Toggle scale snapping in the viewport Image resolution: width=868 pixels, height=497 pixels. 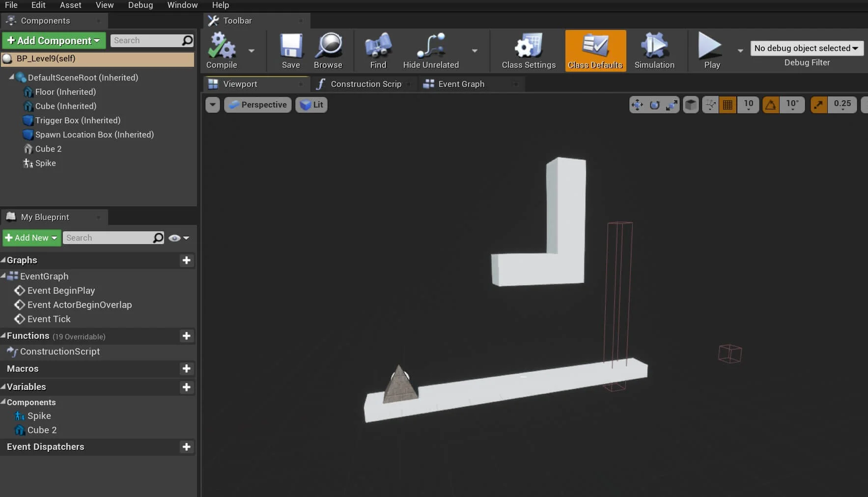pos(818,105)
